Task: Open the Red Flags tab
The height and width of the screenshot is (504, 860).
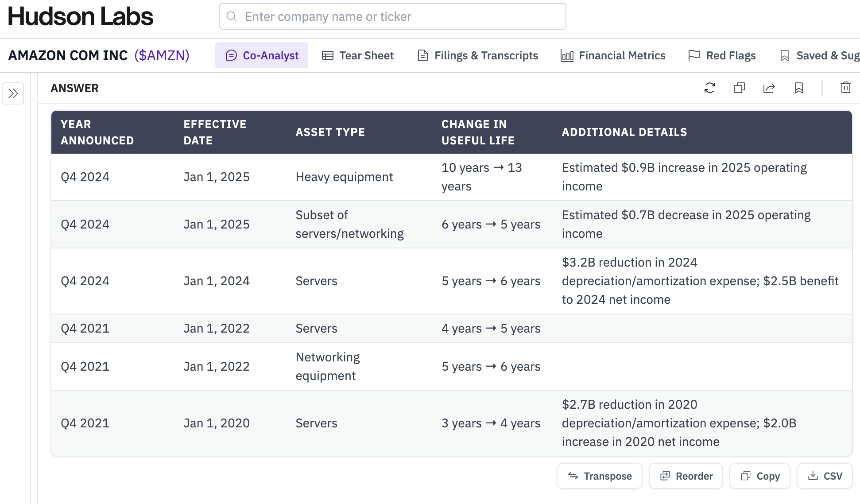Action: click(x=722, y=55)
